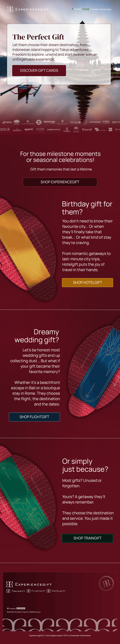
Task: Select the Emirates logo
Action: tap(67, 130)
